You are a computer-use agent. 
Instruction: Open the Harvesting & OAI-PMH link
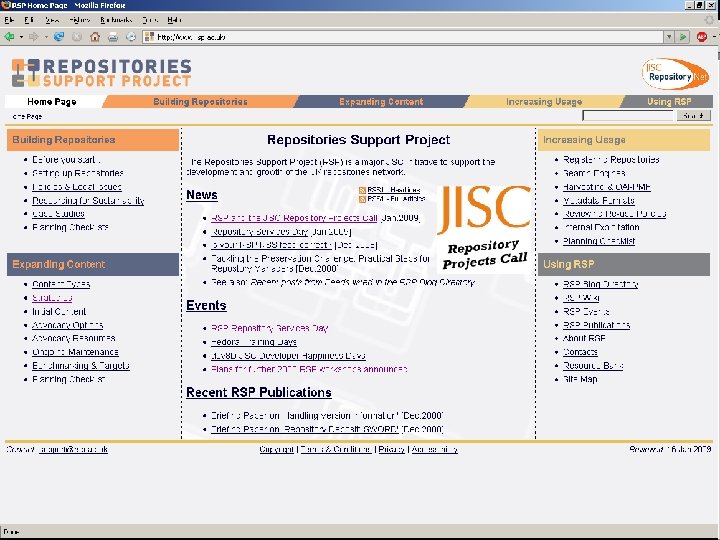(607, 187)
